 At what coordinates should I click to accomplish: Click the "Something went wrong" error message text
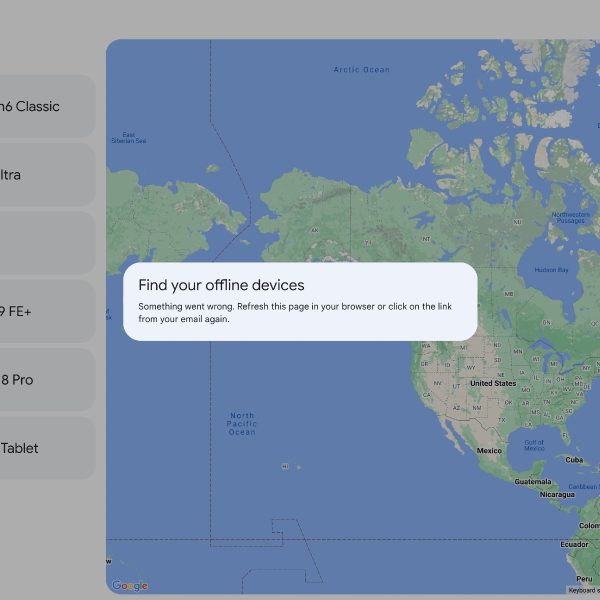[x=300, y=312]
